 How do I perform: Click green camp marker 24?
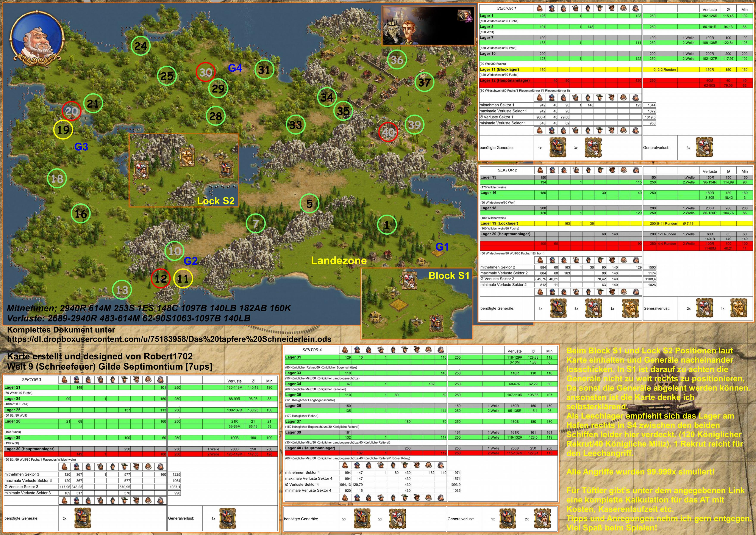click(x=141, y=46)
